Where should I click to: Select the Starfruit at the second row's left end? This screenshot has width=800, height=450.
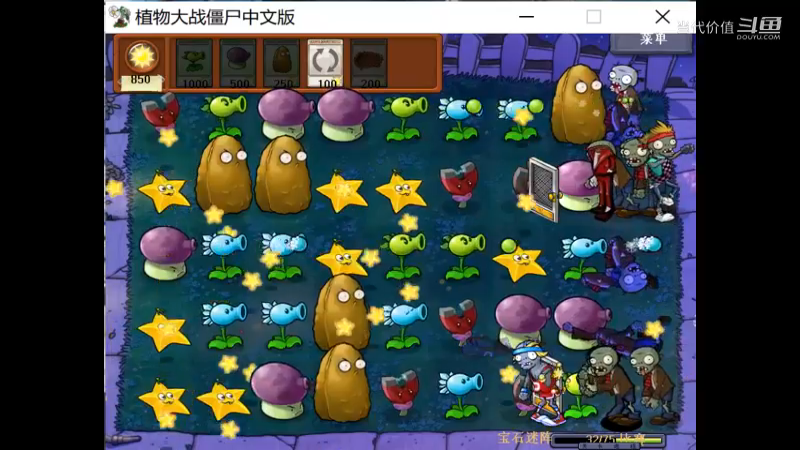(x=164, y=192)
